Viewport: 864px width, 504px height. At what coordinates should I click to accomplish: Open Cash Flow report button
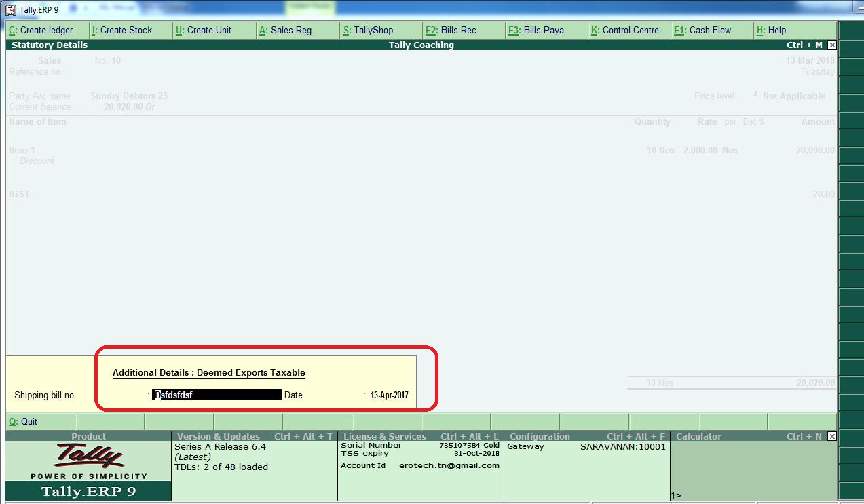711,31
